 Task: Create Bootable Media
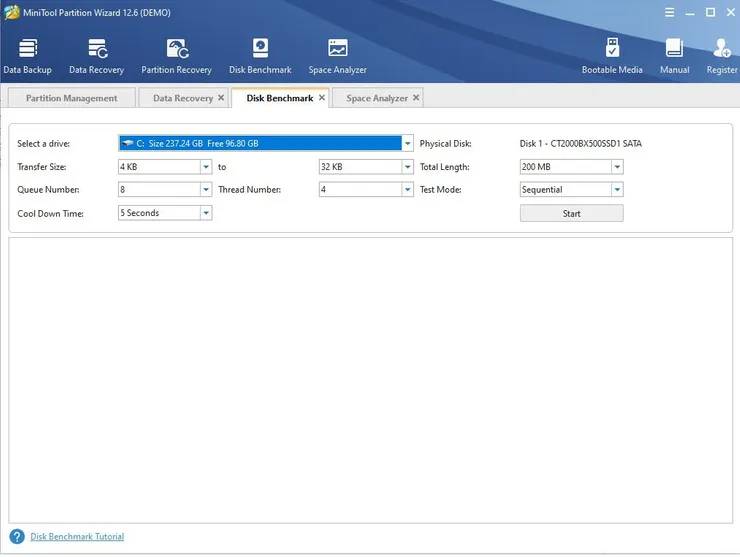[x=612, y=56]
